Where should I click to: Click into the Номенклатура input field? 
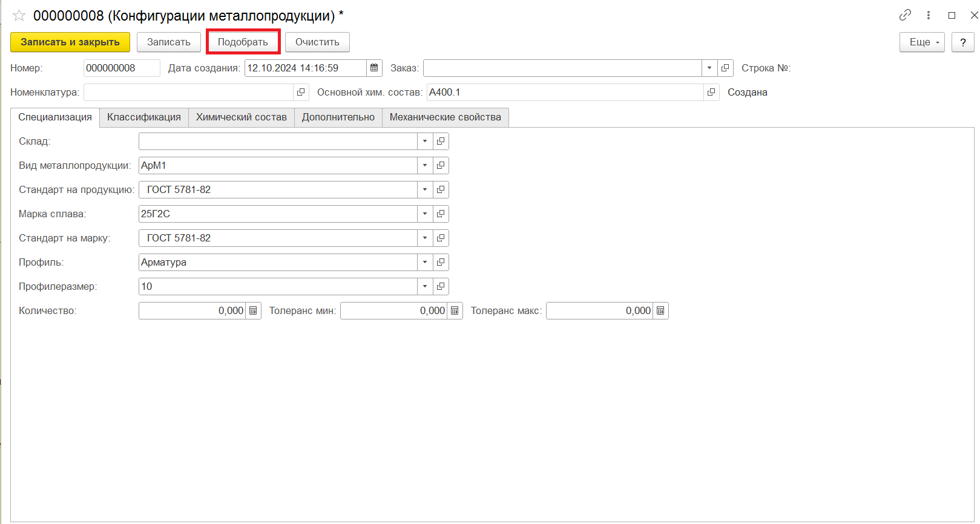pos(188,92)
